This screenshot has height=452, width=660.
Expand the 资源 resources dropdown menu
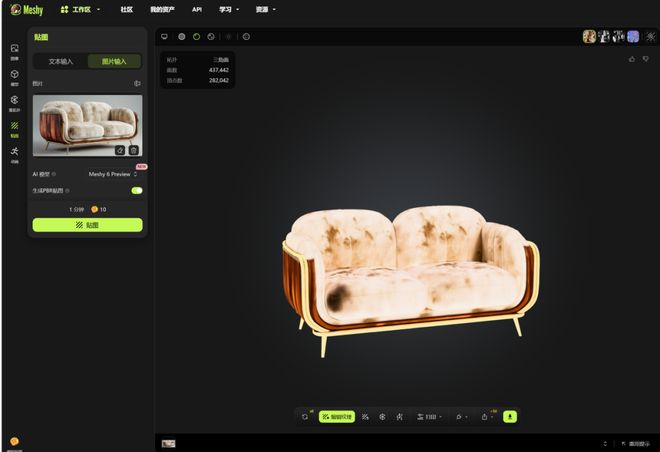coord(265,9)
